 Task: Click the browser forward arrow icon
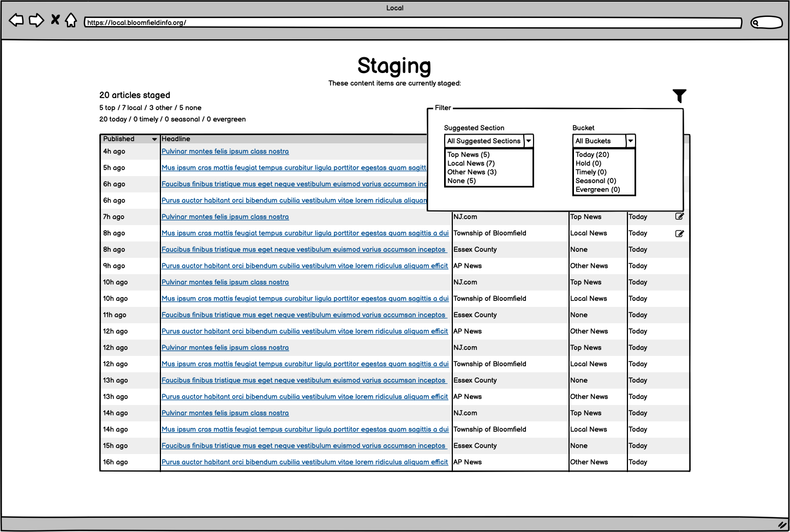coord(36,21)
